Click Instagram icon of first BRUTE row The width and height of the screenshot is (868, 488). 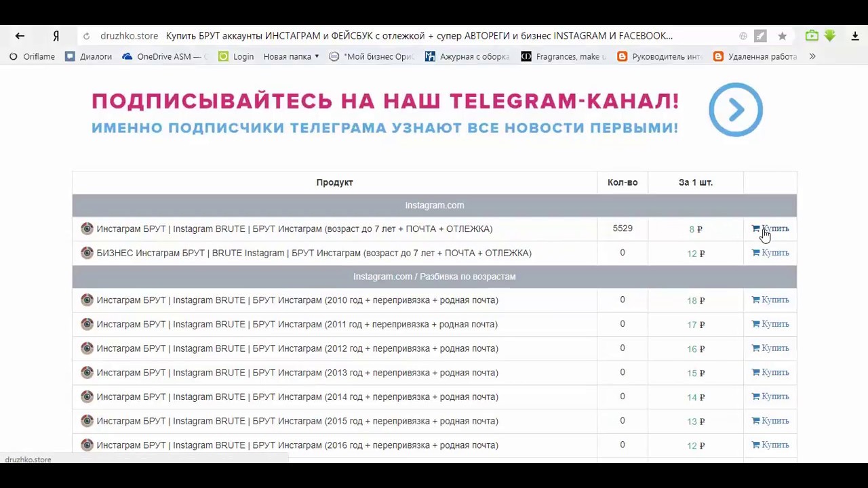point(87,228)
